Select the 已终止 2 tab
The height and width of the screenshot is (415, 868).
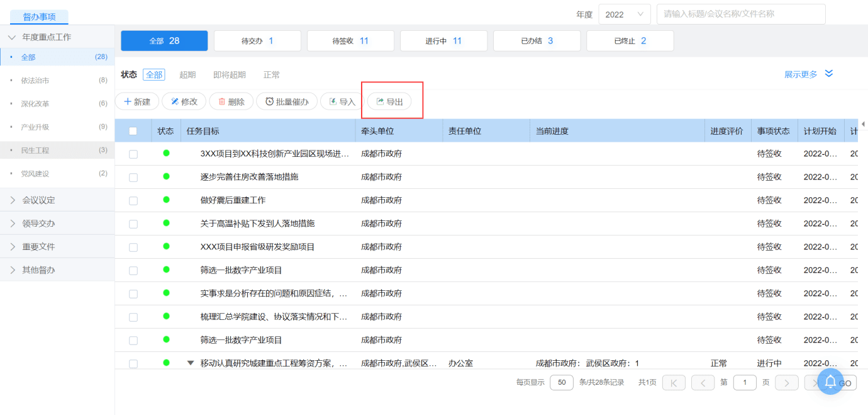(x=630, y=41)
